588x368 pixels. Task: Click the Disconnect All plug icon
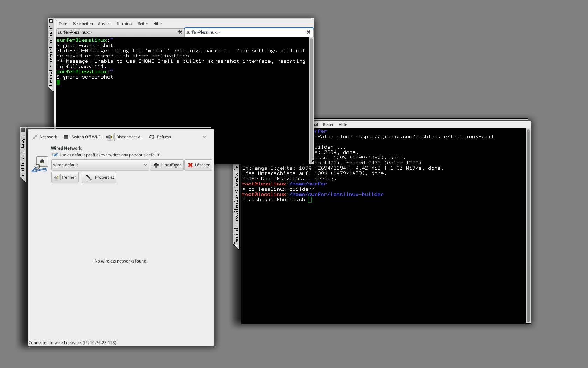pyautogui.click(x=110, y=137)
